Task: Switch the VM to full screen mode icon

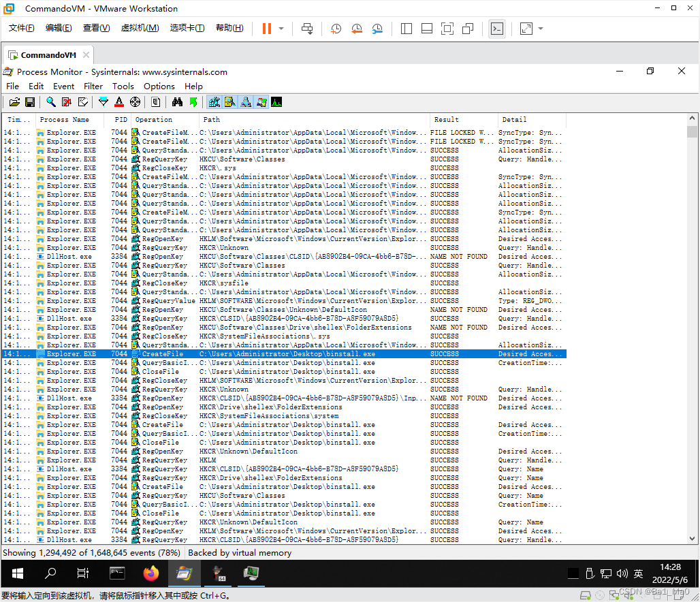Action: [x=447, y=29]
